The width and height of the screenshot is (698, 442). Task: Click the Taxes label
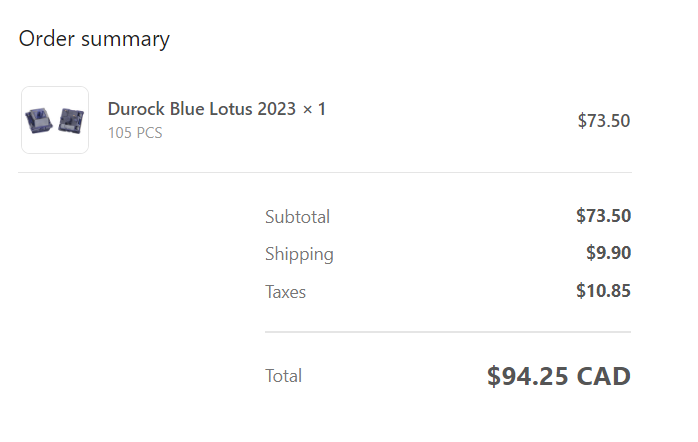coord(285,292)
